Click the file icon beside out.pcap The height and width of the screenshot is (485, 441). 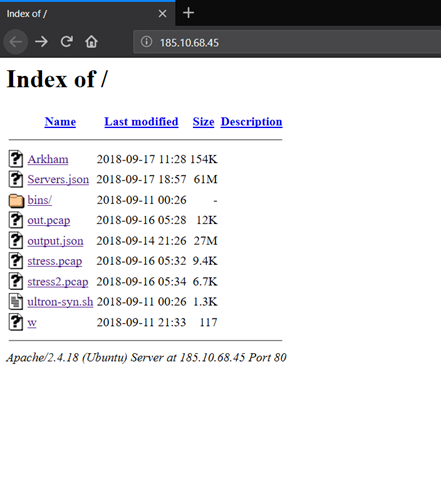point(16,220)
